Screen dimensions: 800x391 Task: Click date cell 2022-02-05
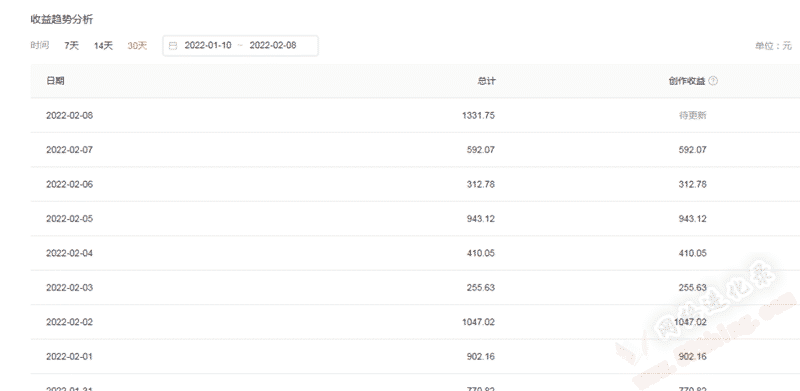point(69,218)
